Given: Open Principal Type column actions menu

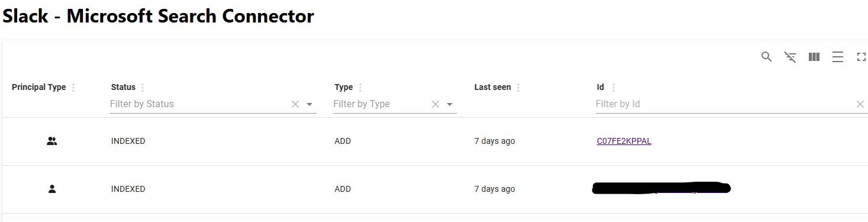Looking at the screenshot, I should pyautogui.click(x=73, y=88).
